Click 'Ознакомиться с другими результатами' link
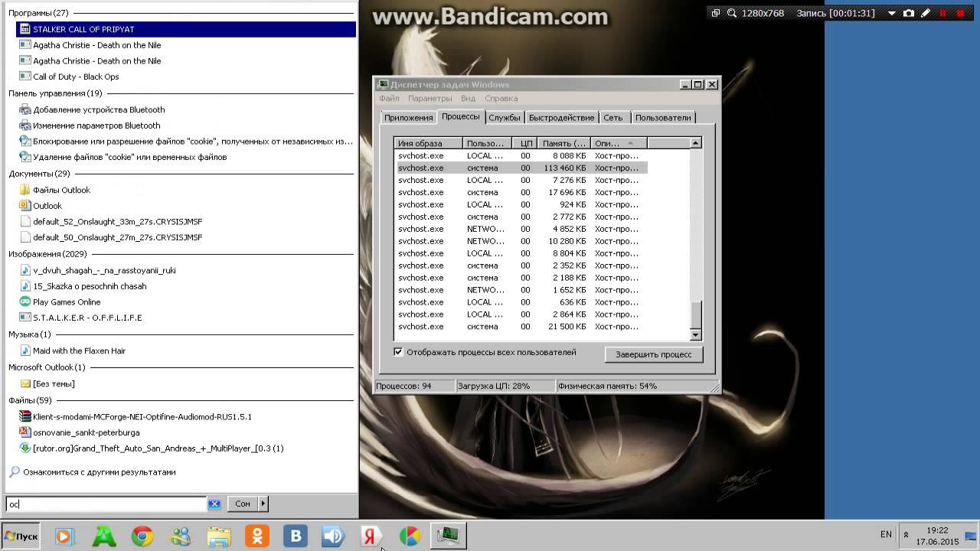Screen dimensions: 980x551 (x=100, y=472)
